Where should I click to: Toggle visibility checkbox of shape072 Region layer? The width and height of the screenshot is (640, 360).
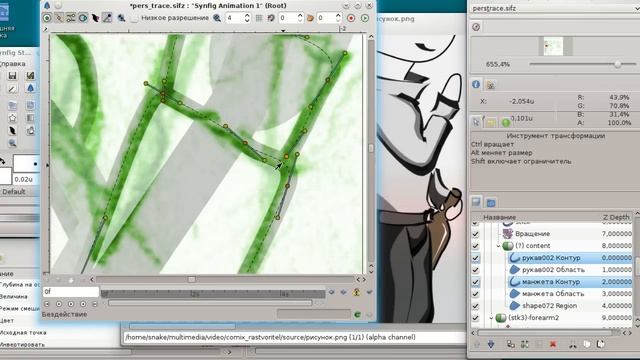475,306
